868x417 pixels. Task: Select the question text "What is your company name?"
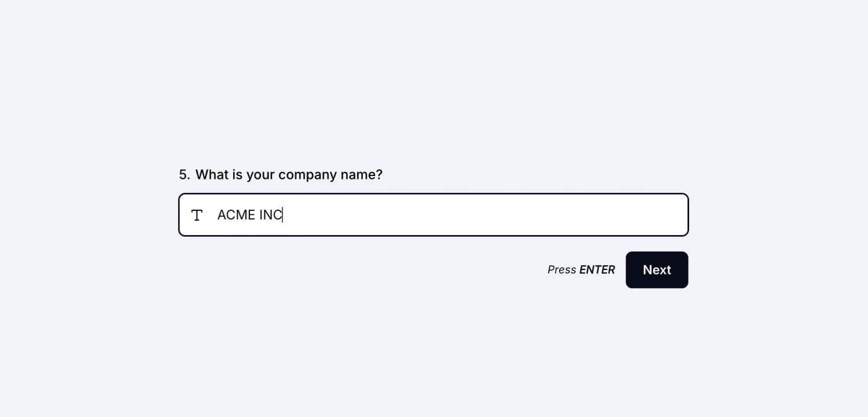[x=288, y=174]
